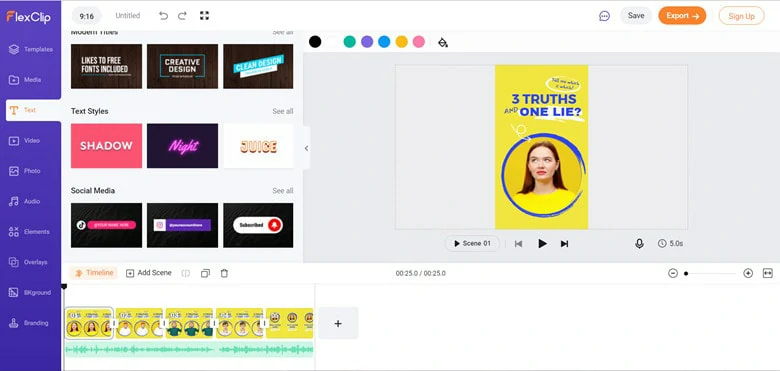Image resolution: width=780 pixels, height=371 pixels.
Task: Collapse the side panel with the chevron
Action: (306, 148)
